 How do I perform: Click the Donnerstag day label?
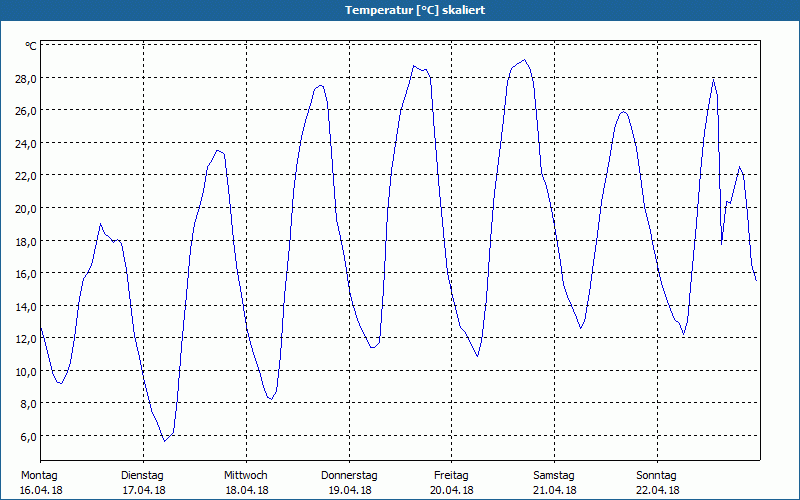pyautogui.click(x=349, y=475)
